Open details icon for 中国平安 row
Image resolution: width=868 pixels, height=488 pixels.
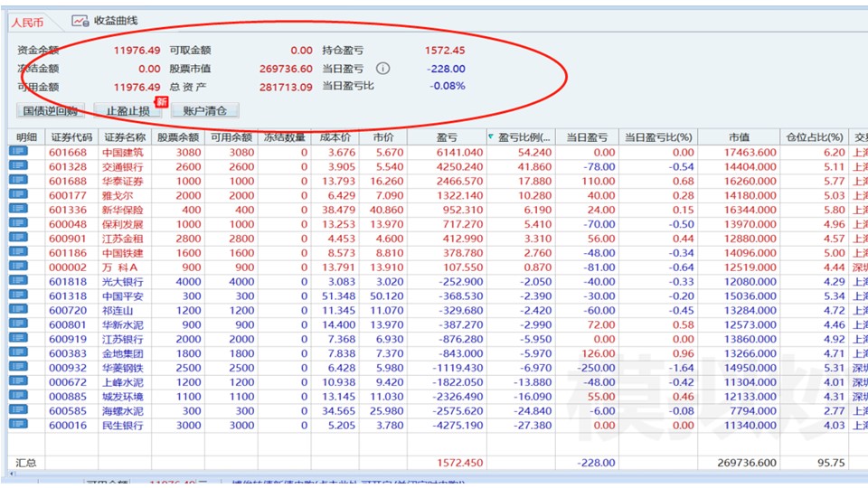coord(18,295)
